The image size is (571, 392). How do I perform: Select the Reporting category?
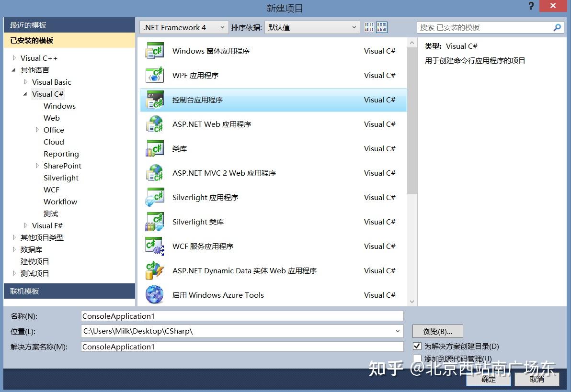tap(61, 154)
